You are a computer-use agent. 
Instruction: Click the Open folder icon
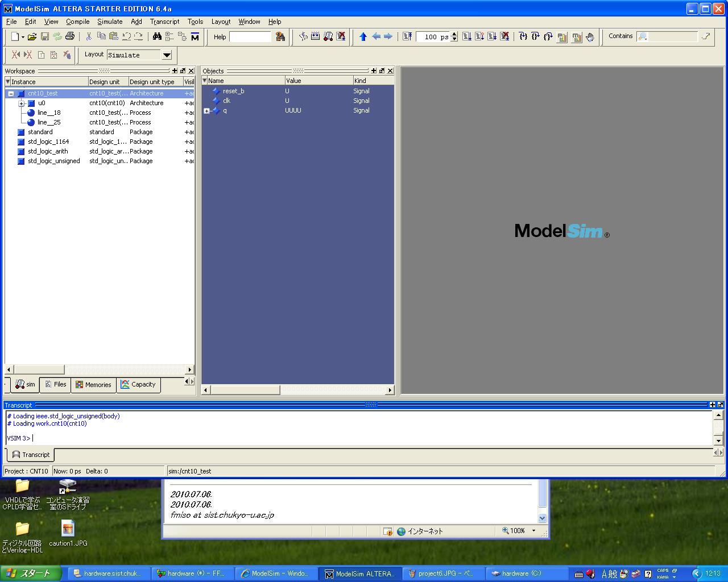tap(32, 36)
